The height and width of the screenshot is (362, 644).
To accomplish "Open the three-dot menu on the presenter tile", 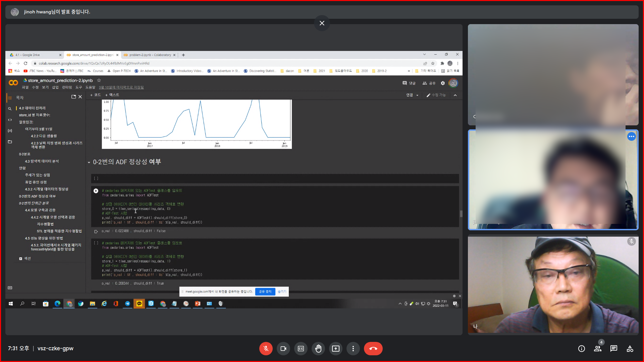I will [x=631, y=136].
